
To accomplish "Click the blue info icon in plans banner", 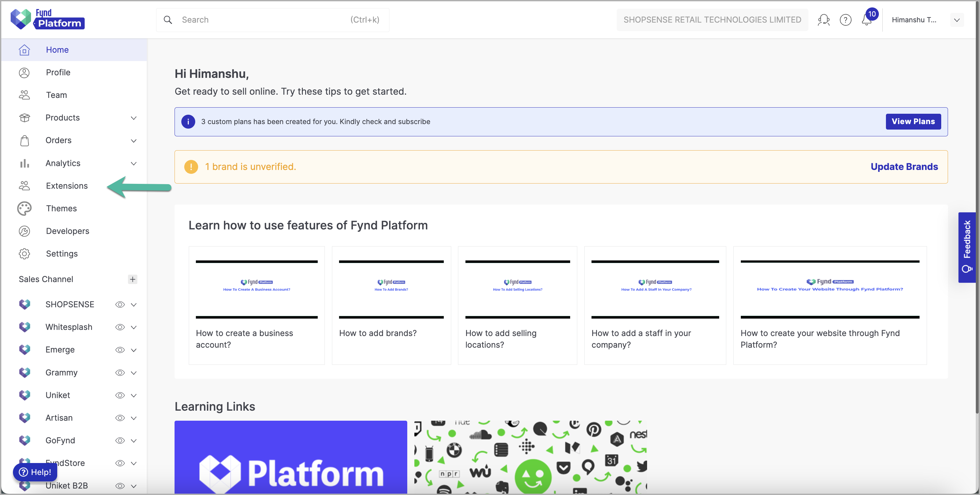I will [x=188, y=122].
